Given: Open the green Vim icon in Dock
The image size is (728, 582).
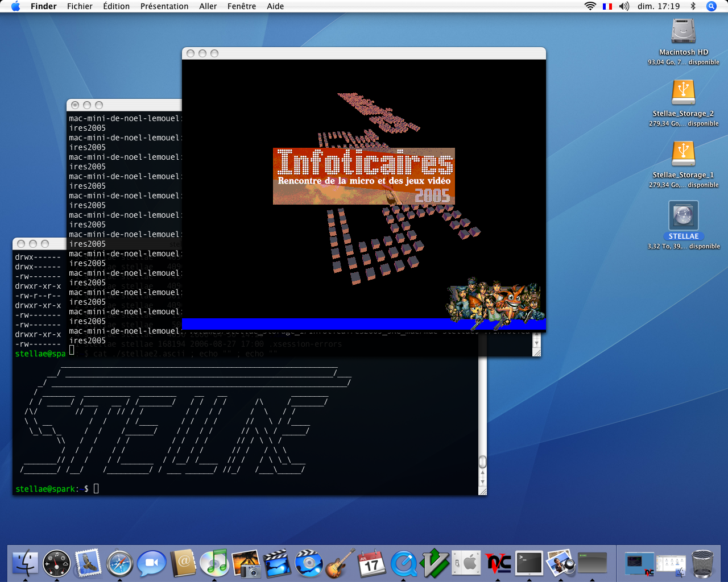Looking at the screenshot, I should pyautogui.click(x=435, y=564).
